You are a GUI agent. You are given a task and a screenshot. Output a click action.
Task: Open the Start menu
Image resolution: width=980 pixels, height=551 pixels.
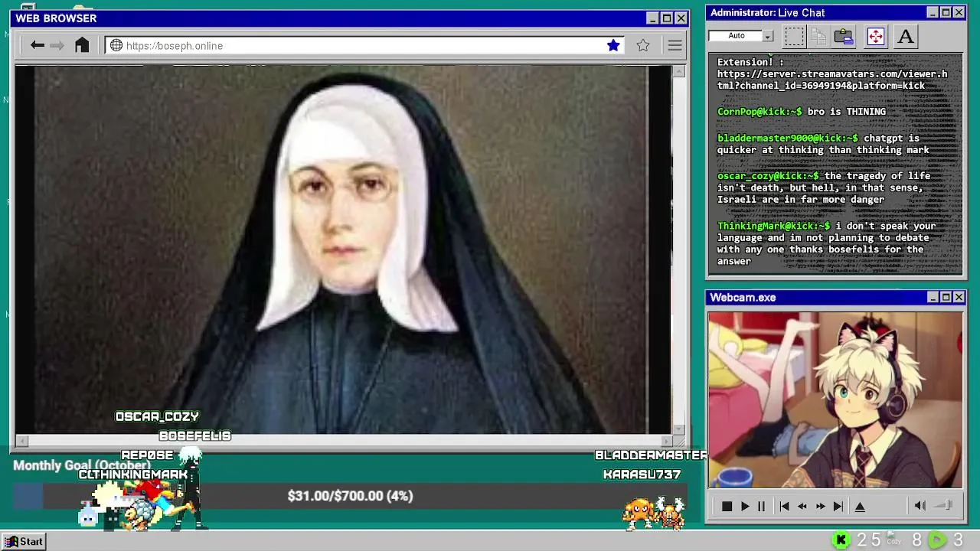[24, 541]
